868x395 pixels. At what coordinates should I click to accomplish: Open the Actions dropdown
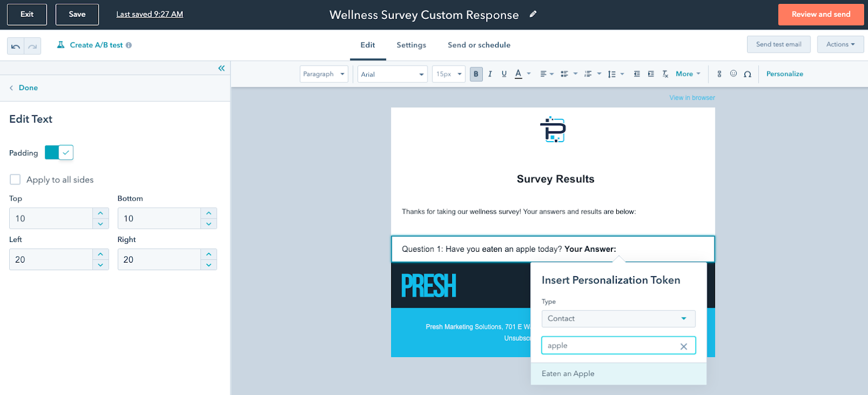pos(840,44)
